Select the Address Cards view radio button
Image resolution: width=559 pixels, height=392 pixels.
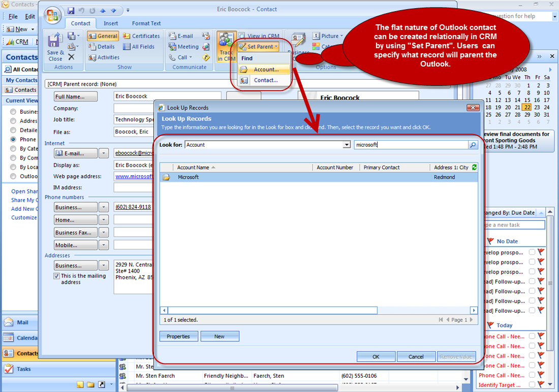click(x=13, y=121)
